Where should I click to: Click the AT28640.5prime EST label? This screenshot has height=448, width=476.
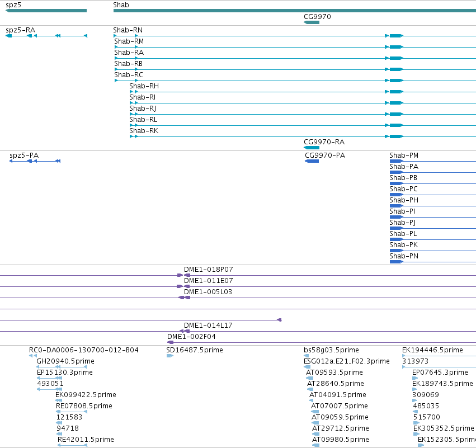point(336,384)
